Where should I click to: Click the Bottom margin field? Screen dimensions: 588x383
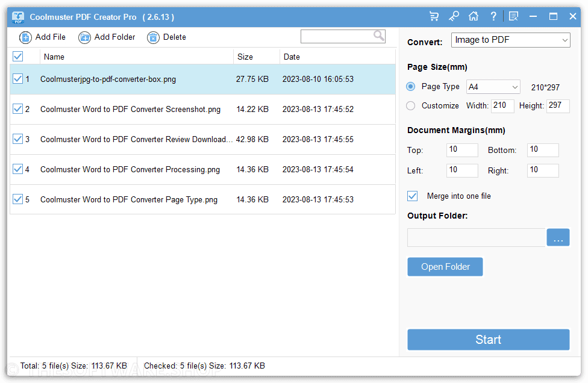(x=543, y=150)
